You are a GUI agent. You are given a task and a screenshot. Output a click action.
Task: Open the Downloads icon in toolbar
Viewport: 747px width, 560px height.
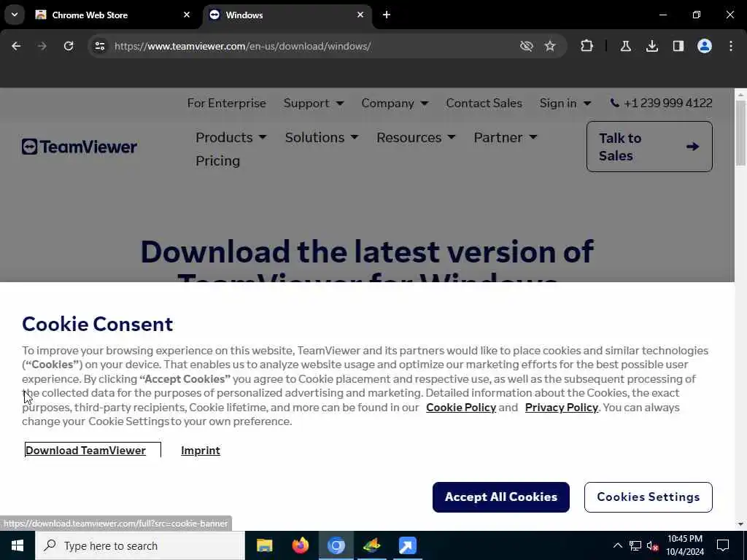pos(651,46)
